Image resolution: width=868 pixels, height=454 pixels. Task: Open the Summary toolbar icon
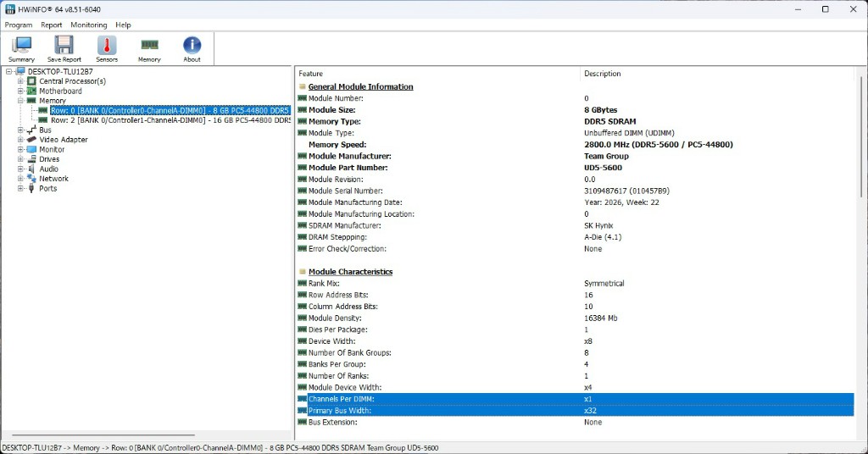(21, 48)
